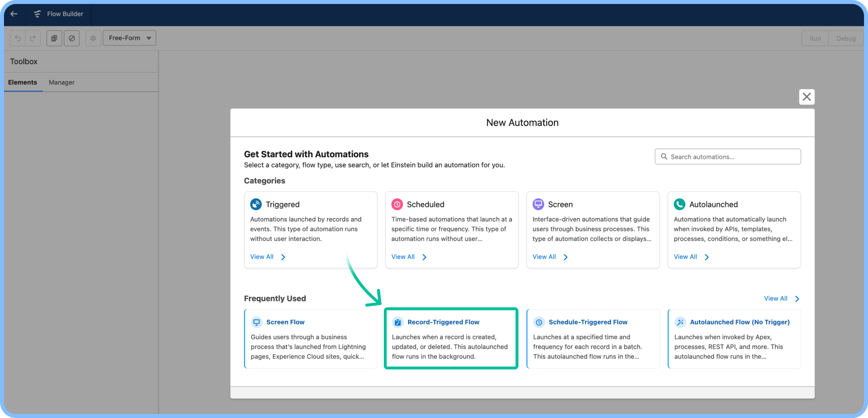The image size is (868, 418).
Task: Select the Record-Triggered Flow title
Action: pos(443,322)
